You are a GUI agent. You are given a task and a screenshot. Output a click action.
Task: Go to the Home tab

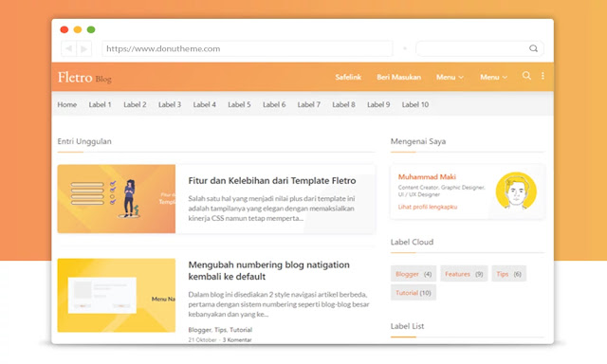click(x=67, y=104)
